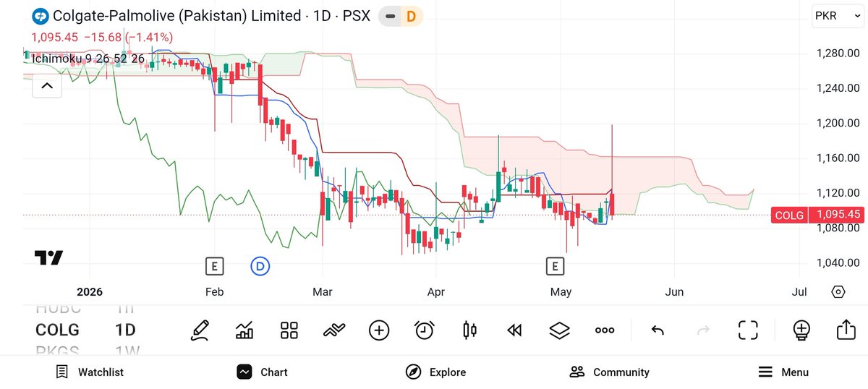Viewport: 868px width, 389px height.
Task: Change the candlestick chart type
Action: [x=469, y=330]
